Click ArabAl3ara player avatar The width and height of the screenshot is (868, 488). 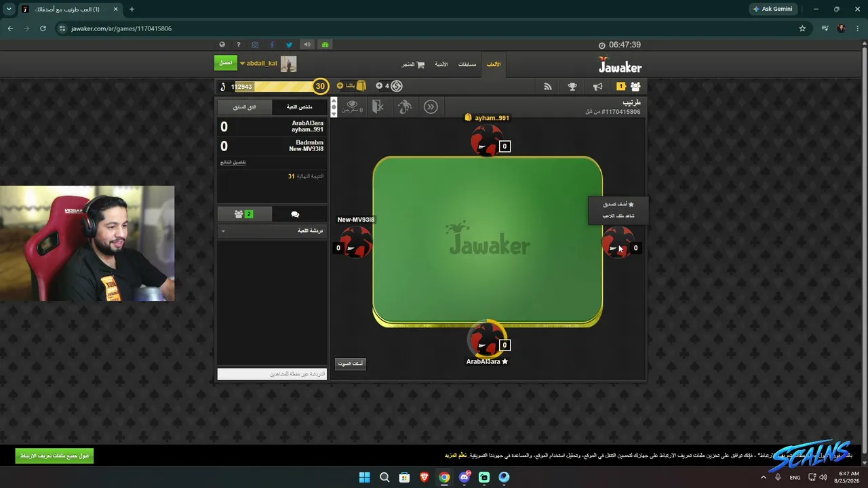486,338
